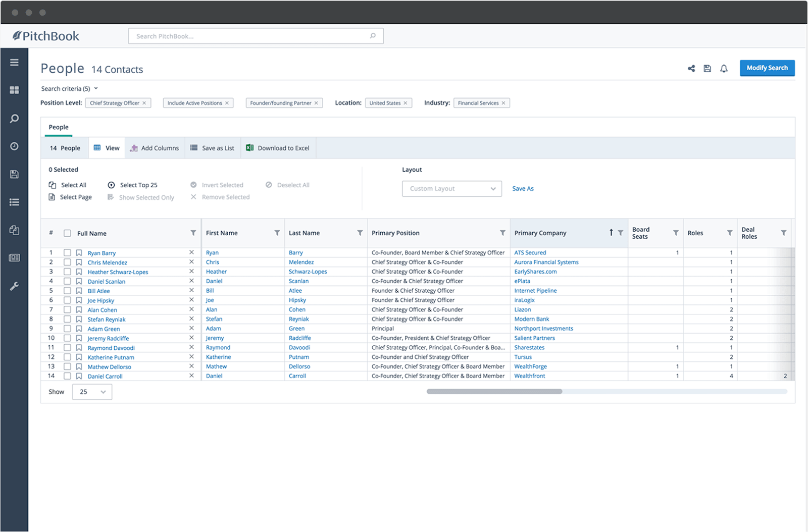This screenshot has width=808, height=532.
Task: Click Select Page
Action: point(70,197)
